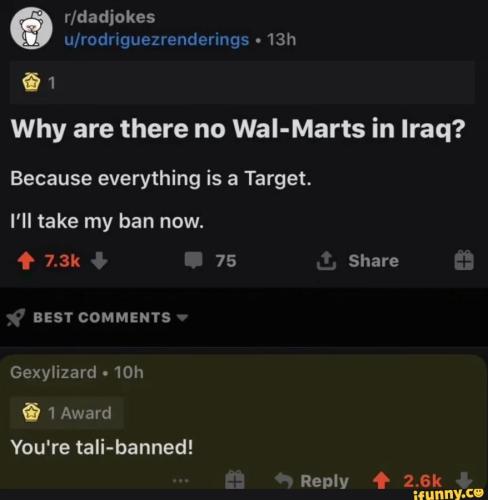This screenshot has width=488, height=500.
Task: Click the gift award icon on the post
Action: [x=464, y=260]
